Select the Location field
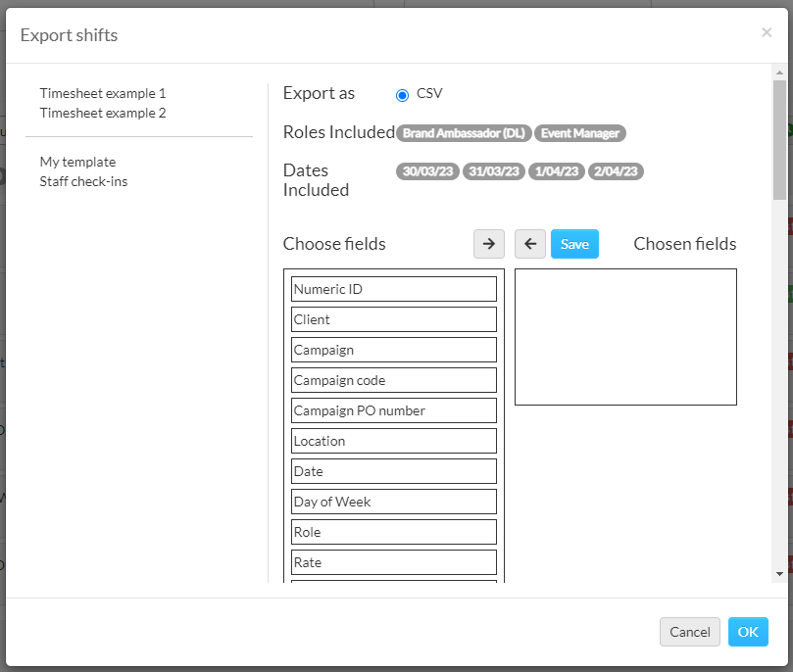The width and height of the screenshot is (793, 672). pyautogui.click(x=394, y=441)
